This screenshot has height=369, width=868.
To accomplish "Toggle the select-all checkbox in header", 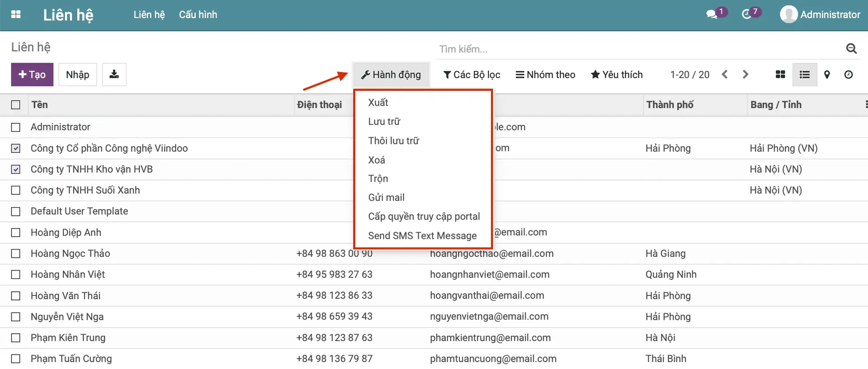I will (x=16, y=105).
